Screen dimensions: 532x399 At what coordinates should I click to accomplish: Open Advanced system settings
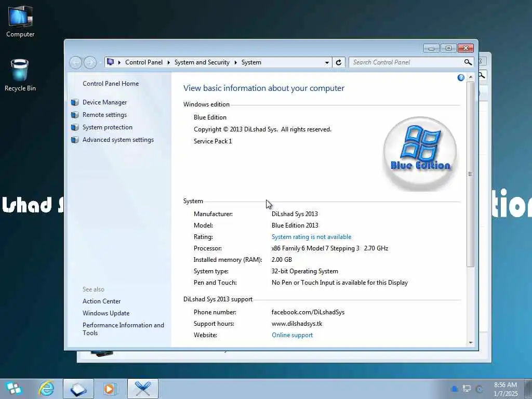point(118,140)
